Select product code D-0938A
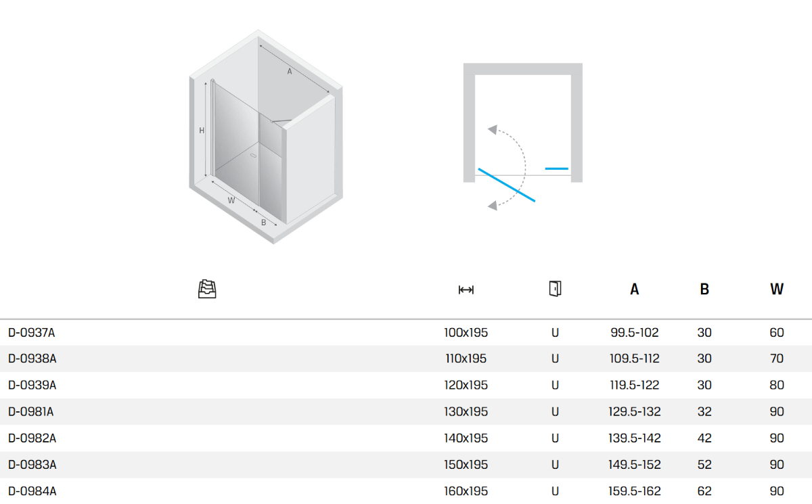 [32, 359]
